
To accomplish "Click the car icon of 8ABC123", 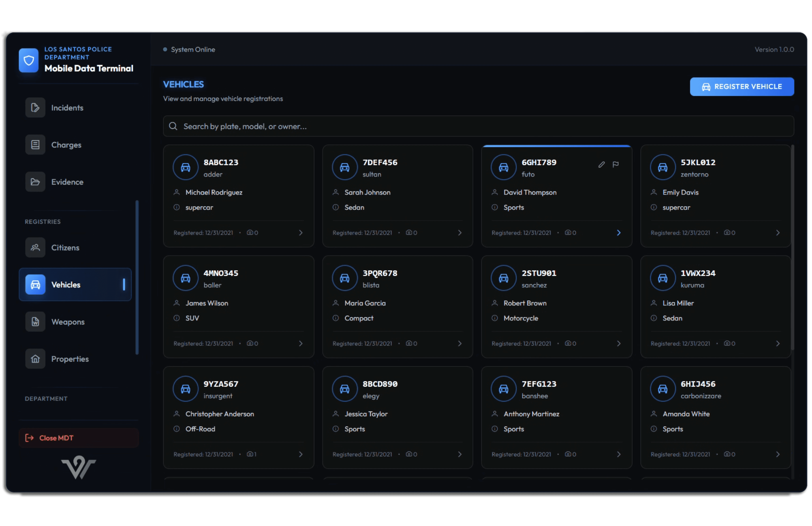I will [186, 167].
